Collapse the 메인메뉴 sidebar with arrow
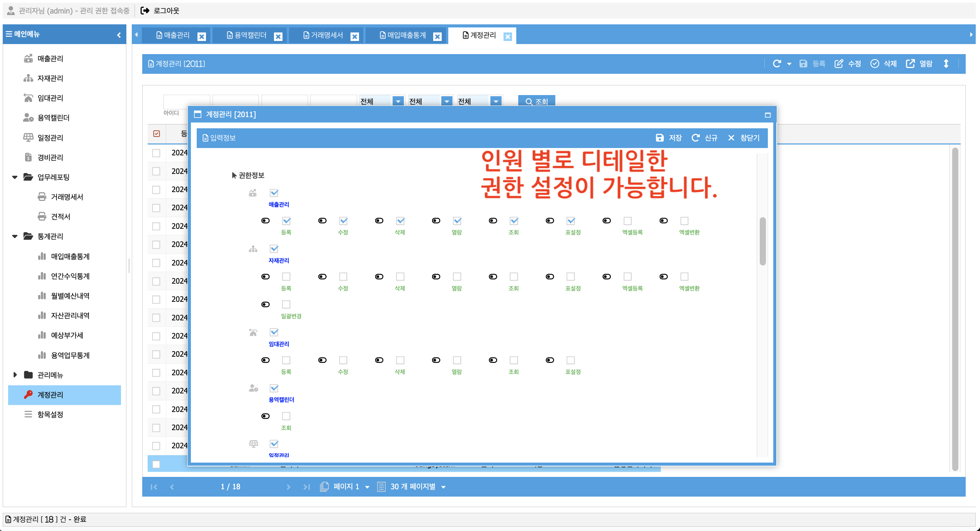The height and width of the screenshot is (531, 980). point(119,35)
